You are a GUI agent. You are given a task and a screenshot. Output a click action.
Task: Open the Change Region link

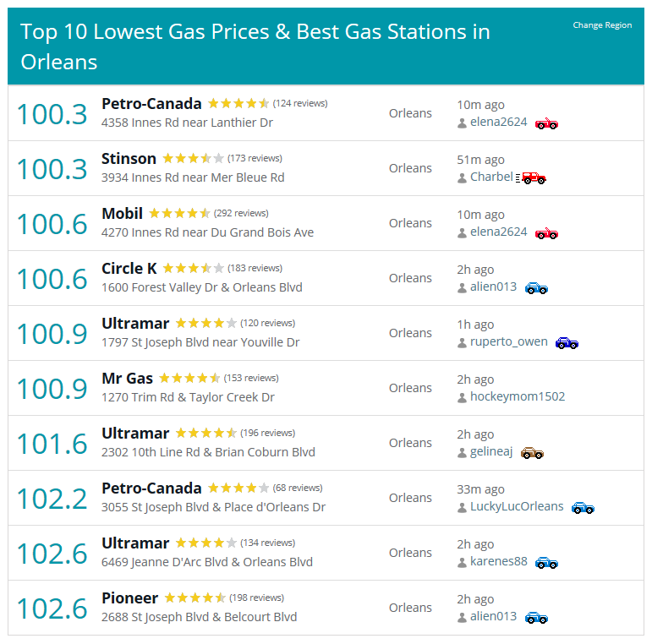pyautogui.click(x=602, y=25)
